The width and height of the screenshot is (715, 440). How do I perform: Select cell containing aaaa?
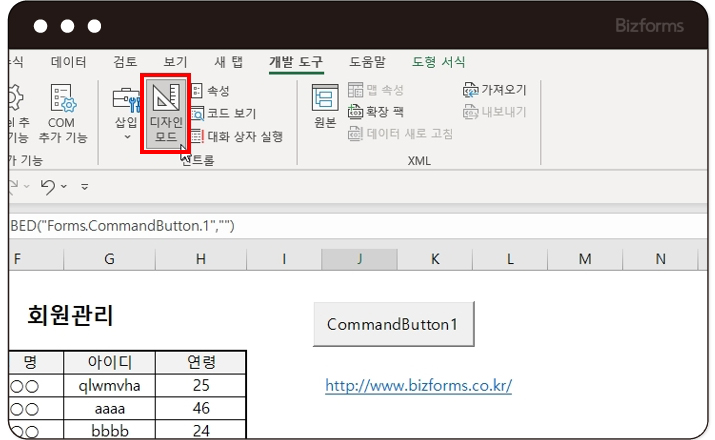pos(109,409)
